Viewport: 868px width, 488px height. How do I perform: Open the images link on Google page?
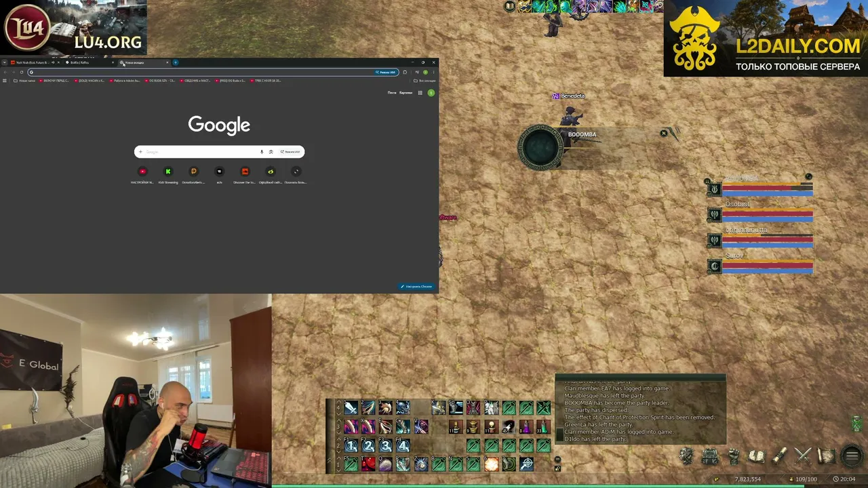[x=406, y=93]
